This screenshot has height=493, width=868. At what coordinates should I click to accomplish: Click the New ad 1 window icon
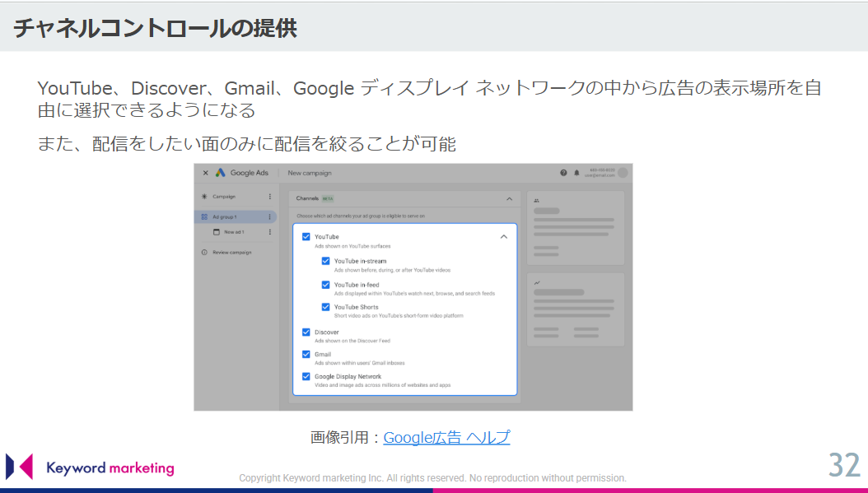[217, 232]
